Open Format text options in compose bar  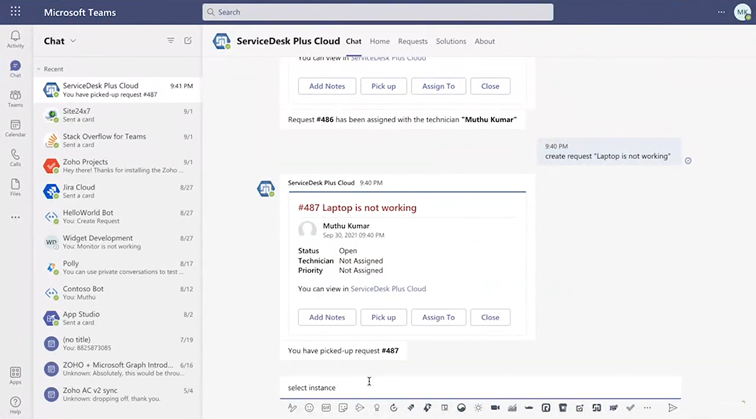point(292,408)
